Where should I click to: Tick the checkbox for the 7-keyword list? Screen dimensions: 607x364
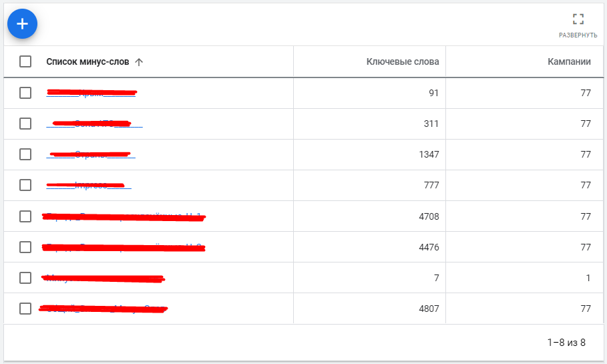click(x=25, y=278)
